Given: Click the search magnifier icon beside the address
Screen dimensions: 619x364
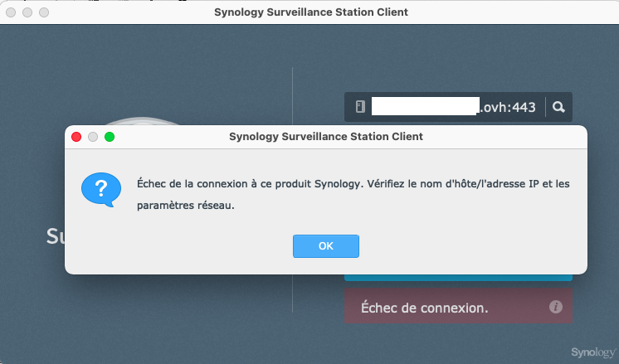Looking at the screenshot, I should point(558,107).
